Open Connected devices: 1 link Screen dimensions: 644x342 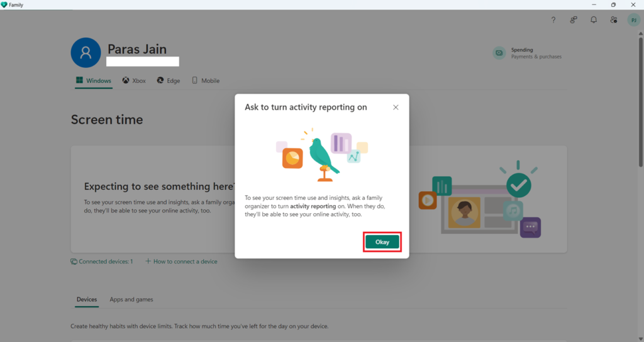pyautogui.click(x=102, y=262)
